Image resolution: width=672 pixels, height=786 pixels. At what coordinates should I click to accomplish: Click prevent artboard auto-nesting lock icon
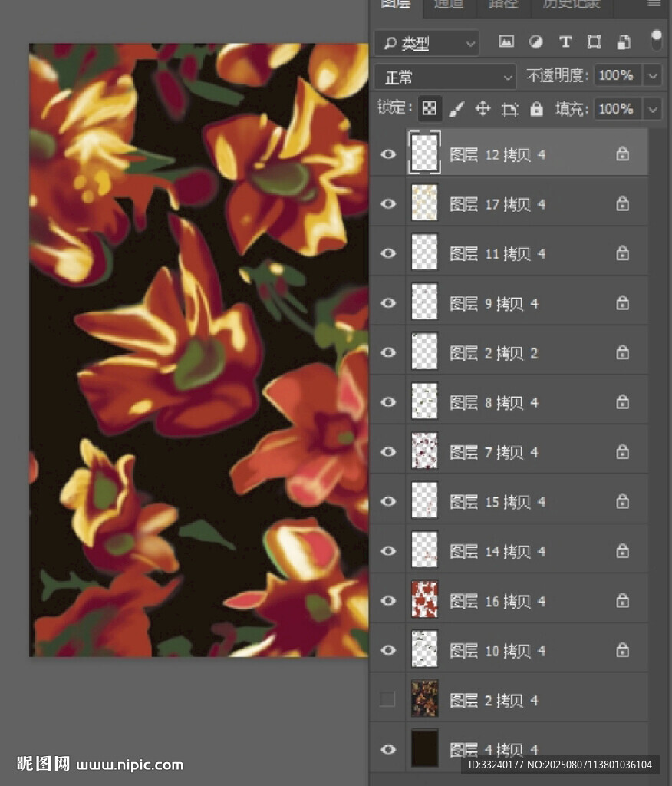coord(509,109)
